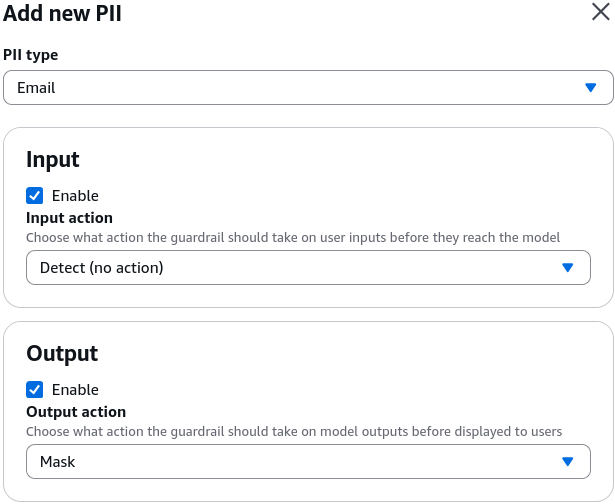The width and height of the screenshot is (615, 504).
Task: Uncheck the Output Enable checkbox
Action: tap(35, 389)
